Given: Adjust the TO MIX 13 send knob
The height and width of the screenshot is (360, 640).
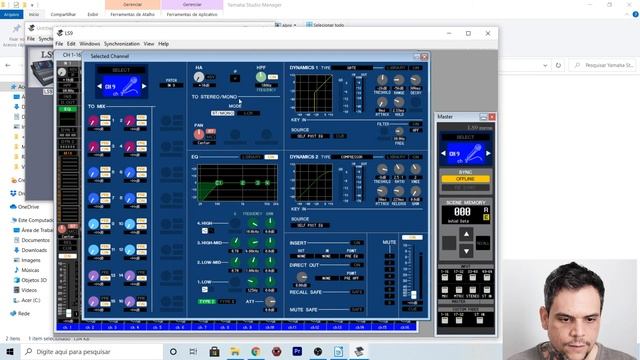Looking at the screenshot, I should click(93, 276).
